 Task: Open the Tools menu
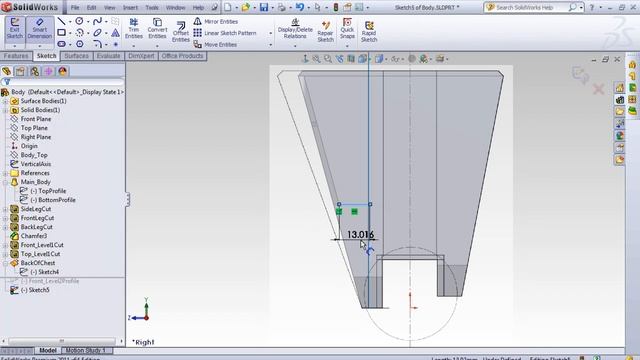152,7
